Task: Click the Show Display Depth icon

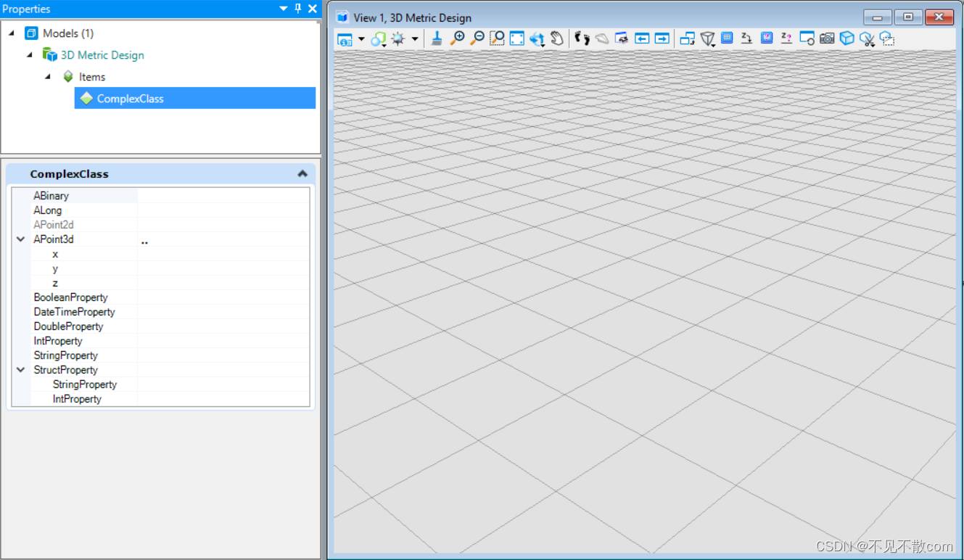Action: [x=767, y=38]
